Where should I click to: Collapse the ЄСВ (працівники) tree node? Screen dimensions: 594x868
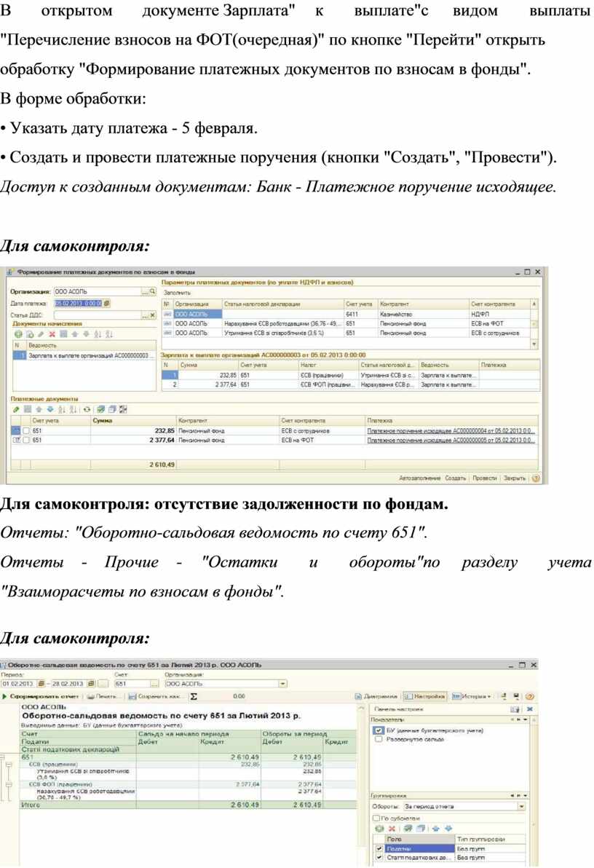pyautogui.click(x=9, y=765)
